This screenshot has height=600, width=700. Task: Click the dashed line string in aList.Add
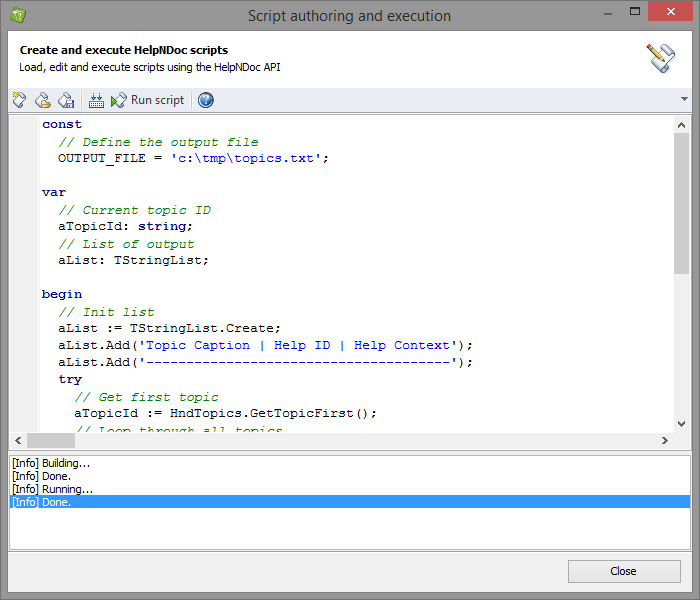(297, 362)
